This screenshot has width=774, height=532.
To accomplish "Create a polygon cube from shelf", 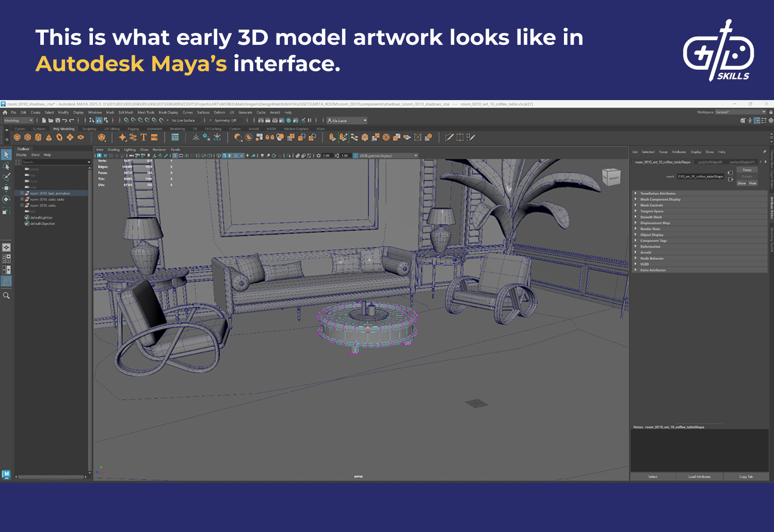I will 28,137.
